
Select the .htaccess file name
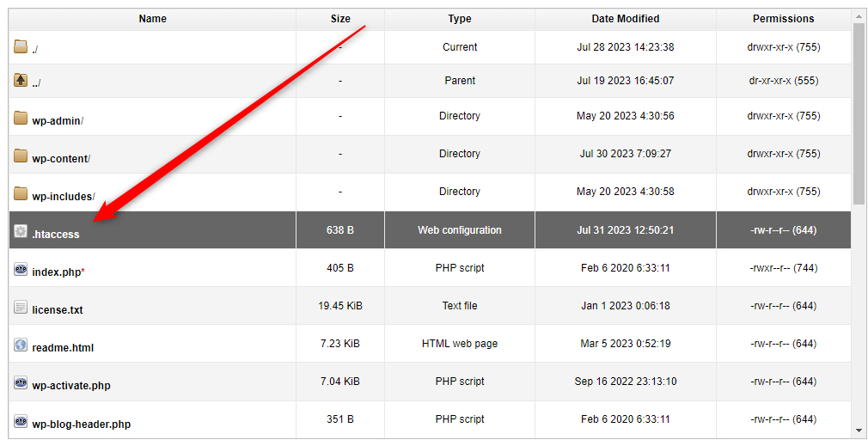click(x=56, y=234)
